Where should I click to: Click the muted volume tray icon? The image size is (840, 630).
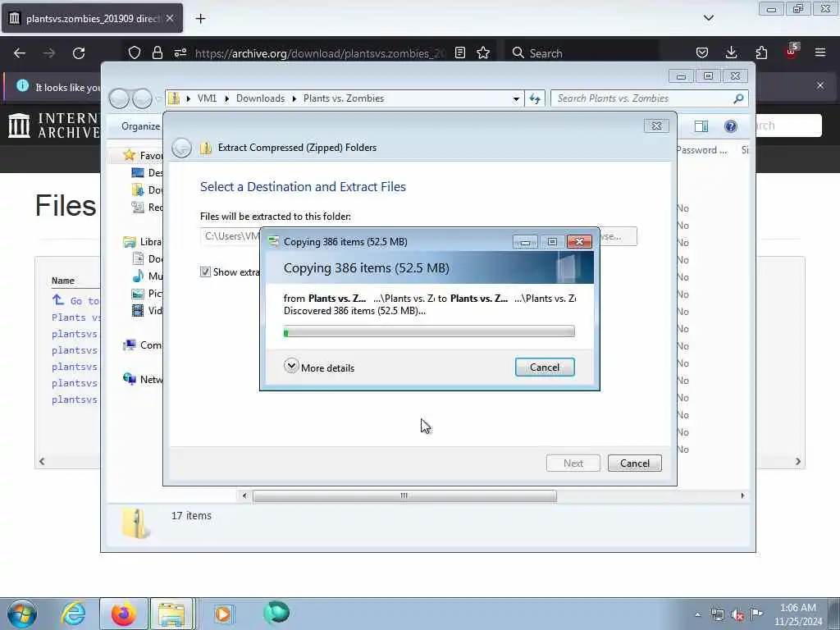[737, 614]
